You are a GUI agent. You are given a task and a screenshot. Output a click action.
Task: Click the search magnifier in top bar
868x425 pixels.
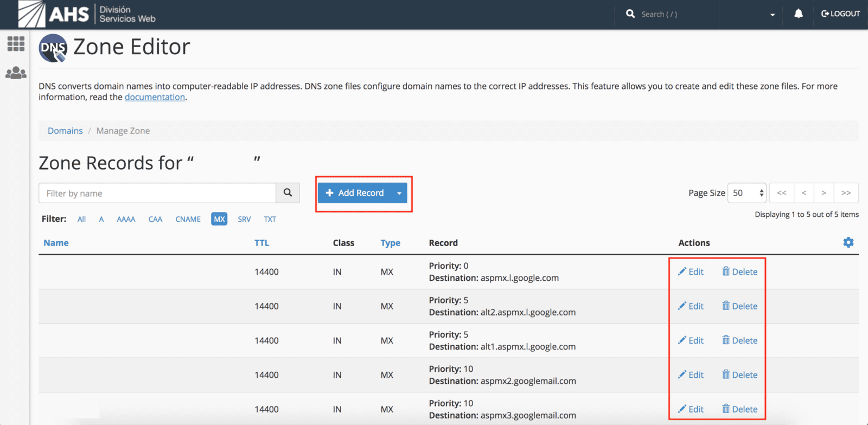[630, 14]
